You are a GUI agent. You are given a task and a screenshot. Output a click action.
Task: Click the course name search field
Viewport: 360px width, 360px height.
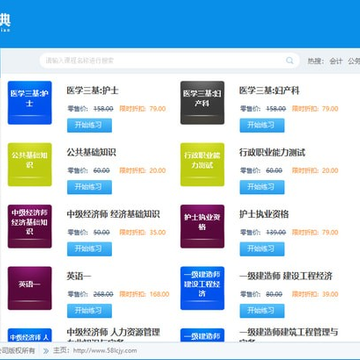pos(169,61)
